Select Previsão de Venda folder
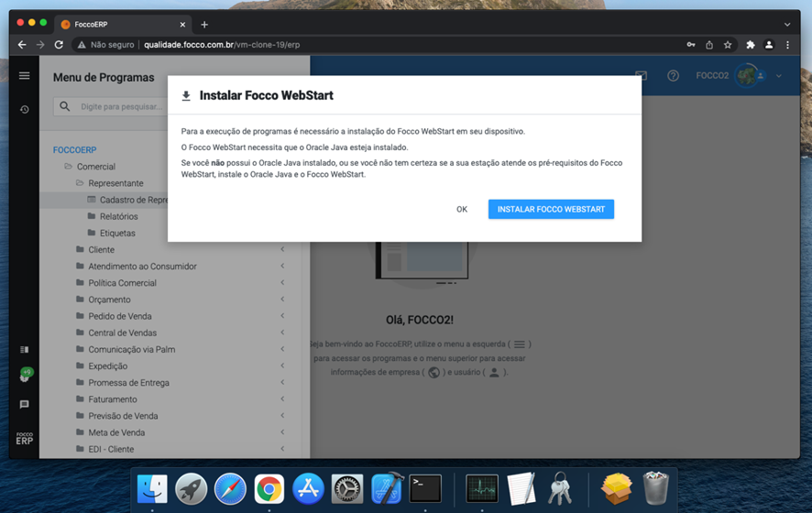812x513 pixels. [117, 416]
